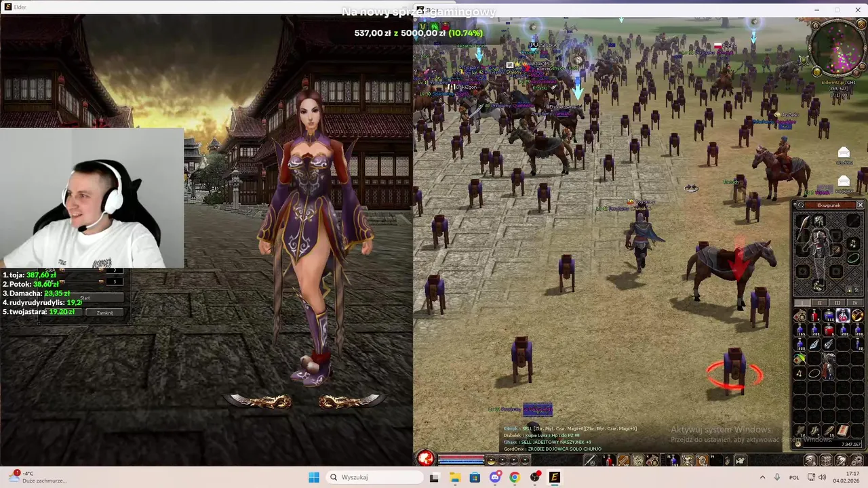The width and height of the screenshot is (868, 488).
Task: Click the Wyszukaj taskbar search box
Action: [374, 477]
